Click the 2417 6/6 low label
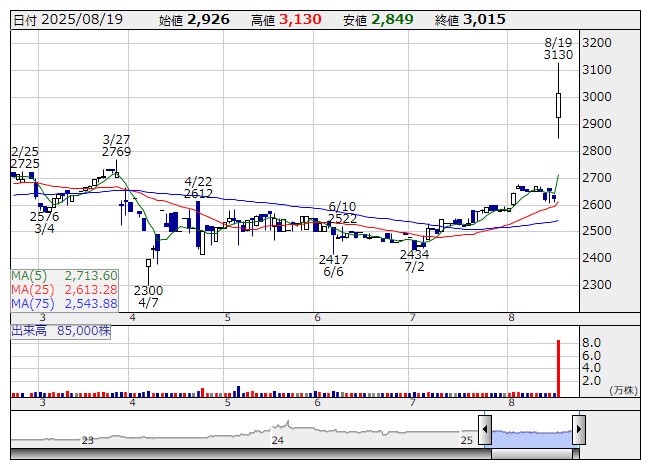Viewport: 653px width, 470px height. (x=333, y=266)
